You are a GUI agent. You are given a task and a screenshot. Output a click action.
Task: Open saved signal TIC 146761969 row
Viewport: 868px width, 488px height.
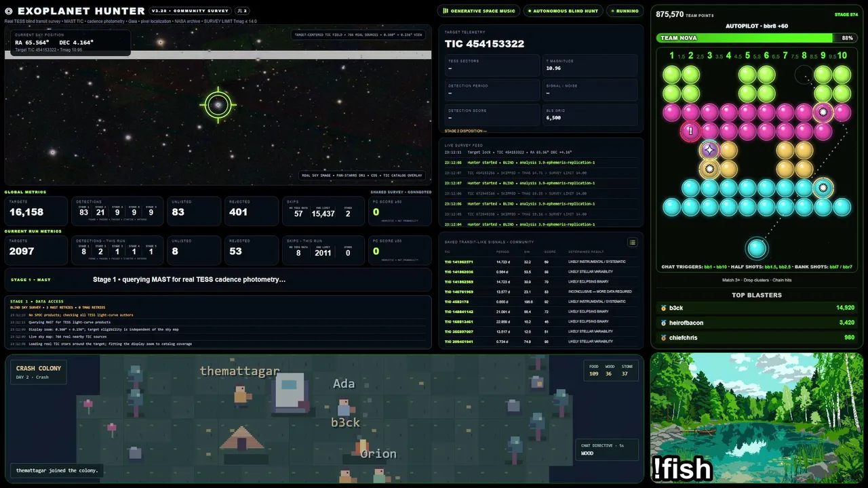tap(541, 291)
